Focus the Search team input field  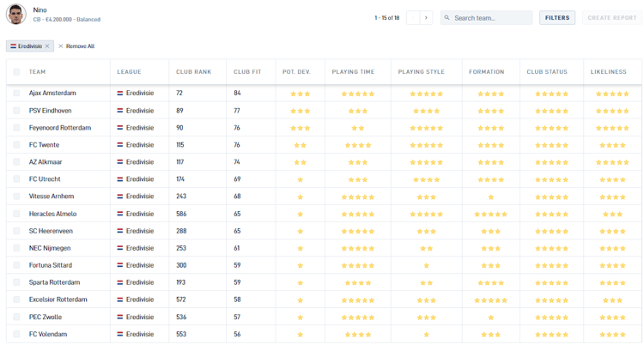point(491,17)
